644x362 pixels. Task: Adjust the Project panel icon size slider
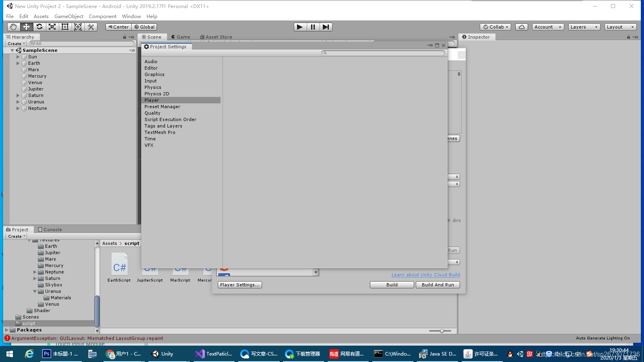point(441,331)
